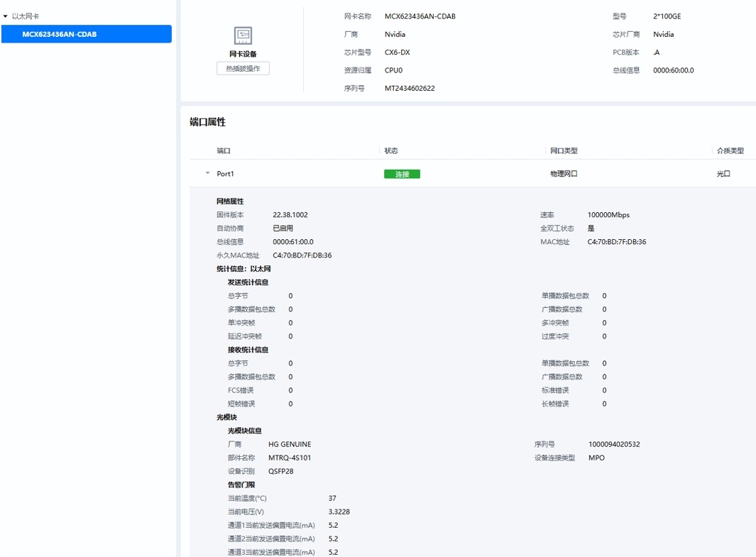
Task: Select MCX623436AN-CDAB in the left tree
Action: pos(87,34)
